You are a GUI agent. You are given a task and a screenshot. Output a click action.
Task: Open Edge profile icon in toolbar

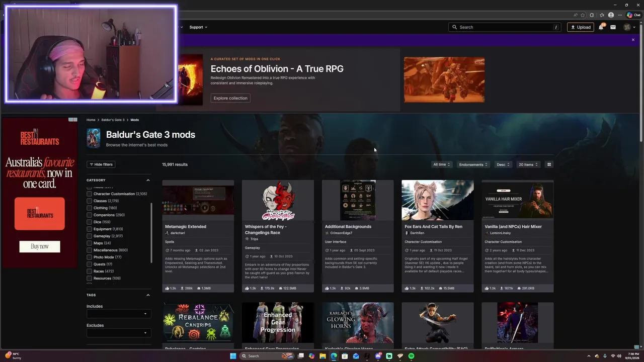click(611, 15)
